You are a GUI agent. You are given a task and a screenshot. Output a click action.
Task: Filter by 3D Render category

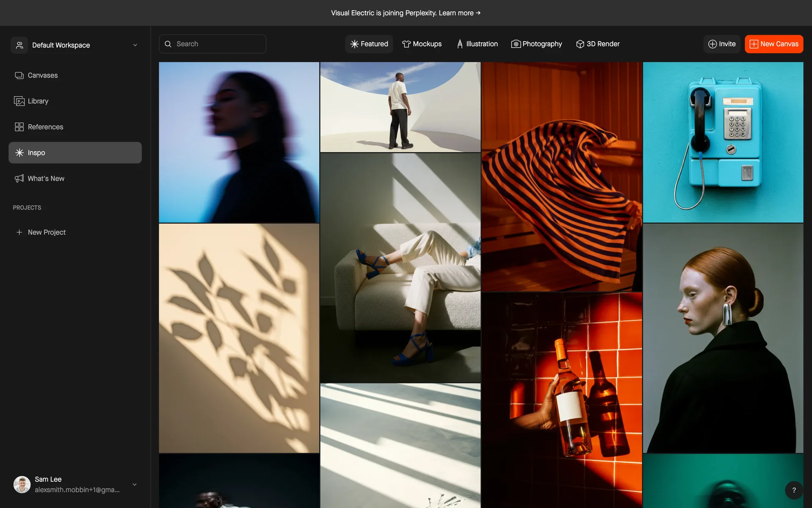[598, 44]
